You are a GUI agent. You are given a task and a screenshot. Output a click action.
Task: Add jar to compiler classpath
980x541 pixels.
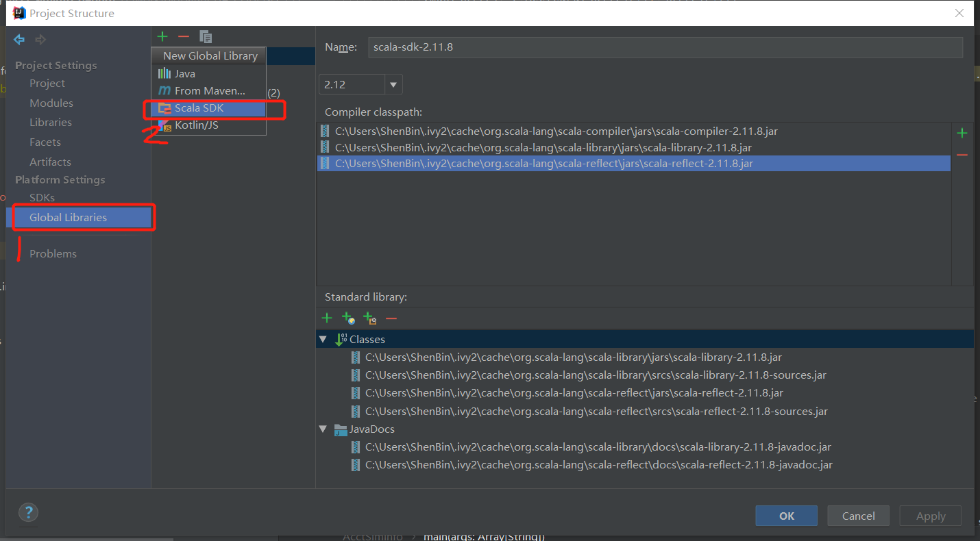pyautogui.click(x=962, y=134)
